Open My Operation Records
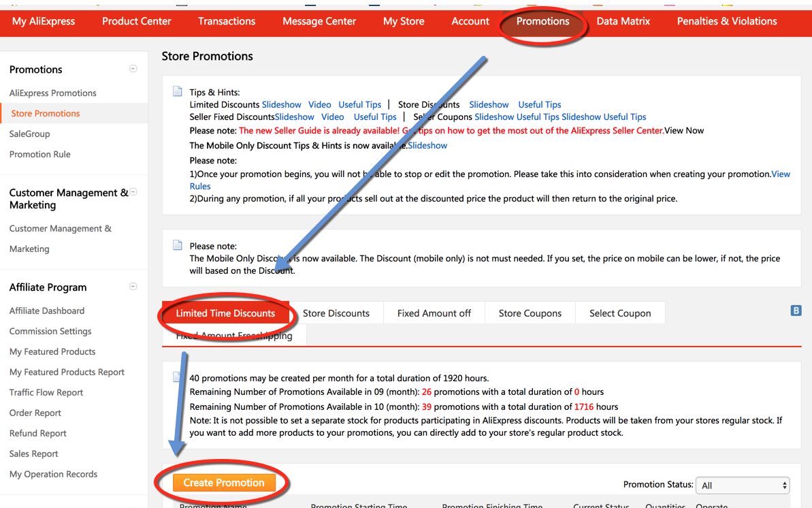 click(53, 475)
